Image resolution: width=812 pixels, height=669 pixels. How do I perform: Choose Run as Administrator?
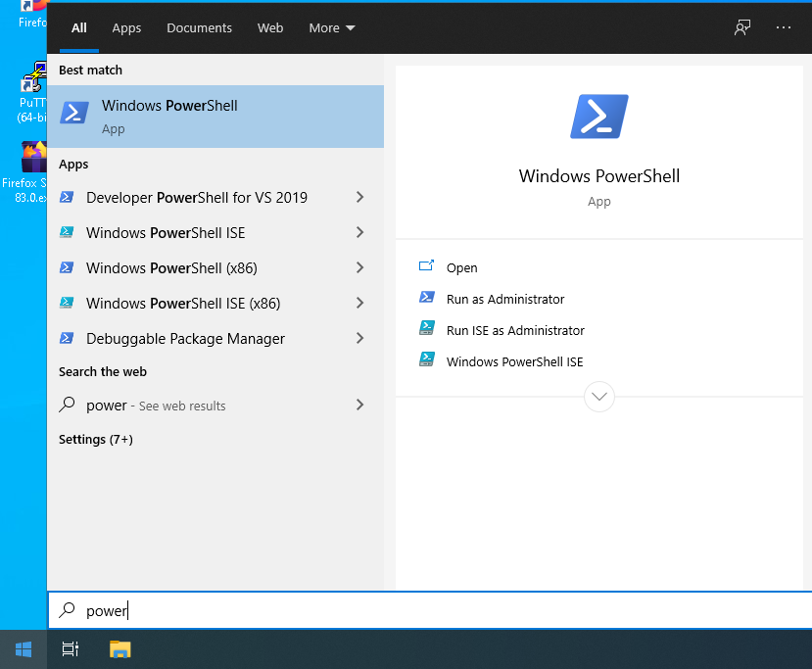[x=505, y=300]
